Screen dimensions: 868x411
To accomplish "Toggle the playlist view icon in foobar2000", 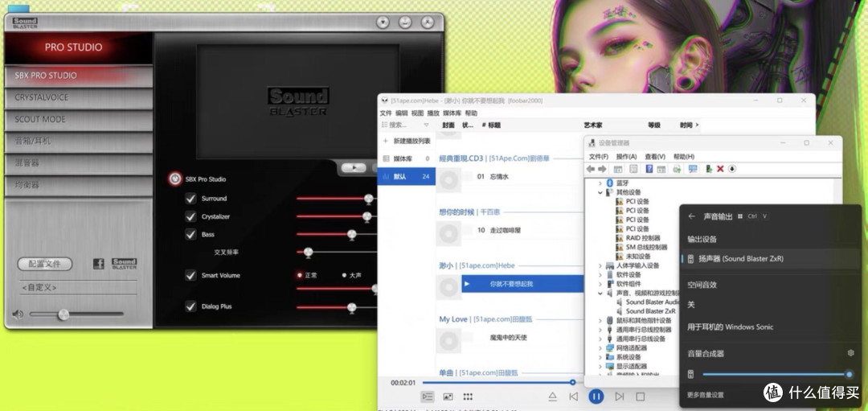I will (x=427, y=397).
